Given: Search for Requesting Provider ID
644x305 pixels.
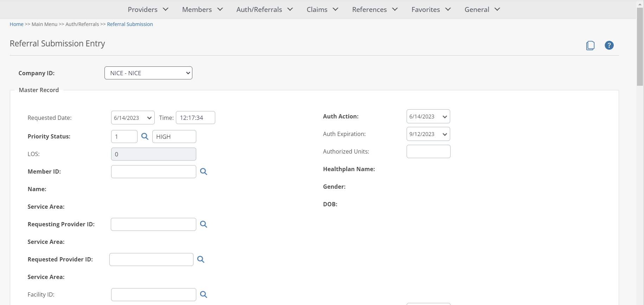Looking at the screenshot, I should point(203,224).
